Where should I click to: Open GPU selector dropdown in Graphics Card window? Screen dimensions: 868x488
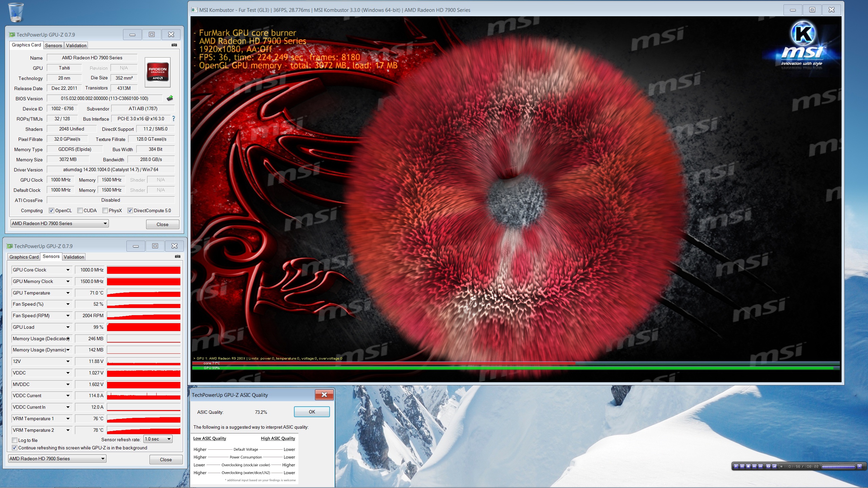59,223
